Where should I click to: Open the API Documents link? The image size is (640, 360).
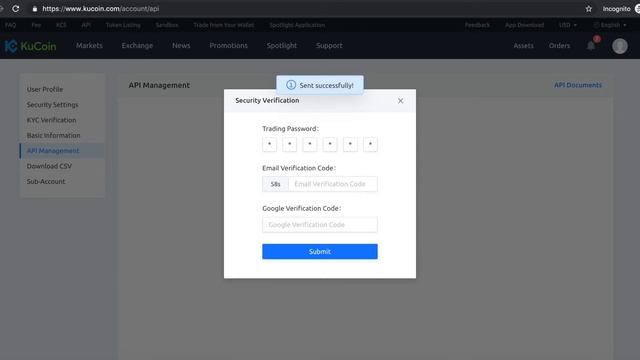578,85
